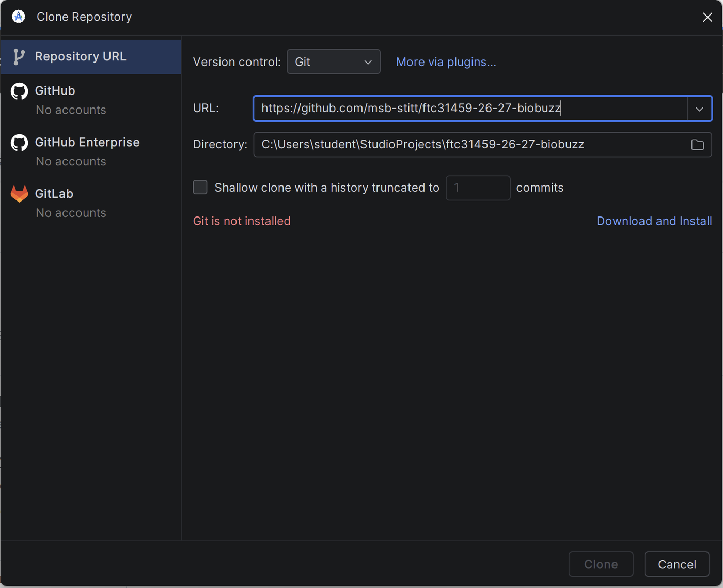Image resolution: width=723 pixels, height=588 pixels.
Task: Click the GitHub octocat icon
Action: (20, 91)
